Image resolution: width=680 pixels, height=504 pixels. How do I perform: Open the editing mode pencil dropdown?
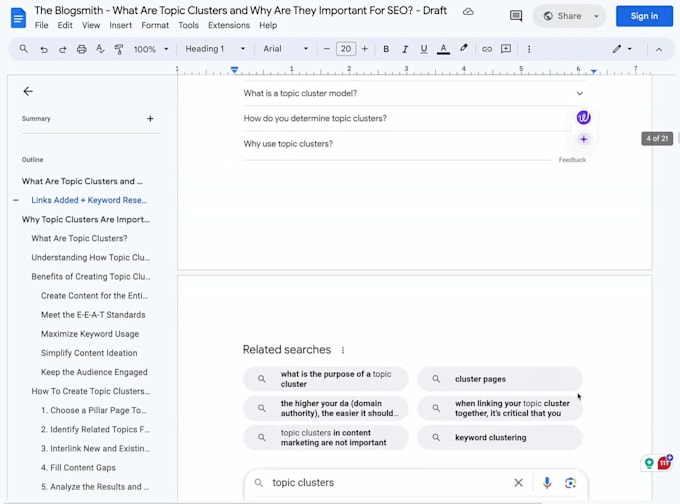622,49
